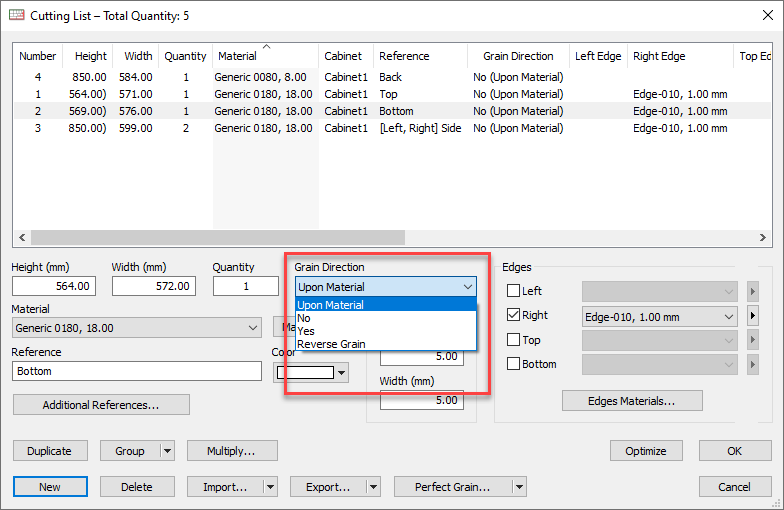
Task: Click the Duplicate button
Action: [50, 451]
